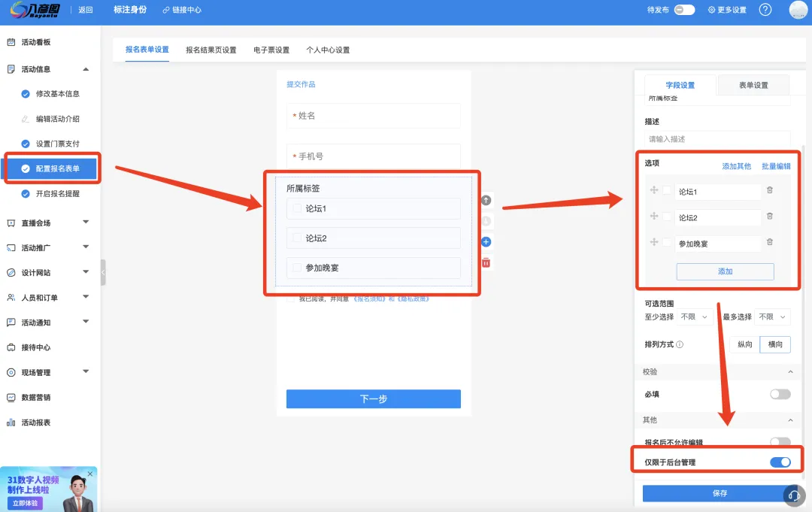Open the 至少选择 dropdown

(694, 317)
